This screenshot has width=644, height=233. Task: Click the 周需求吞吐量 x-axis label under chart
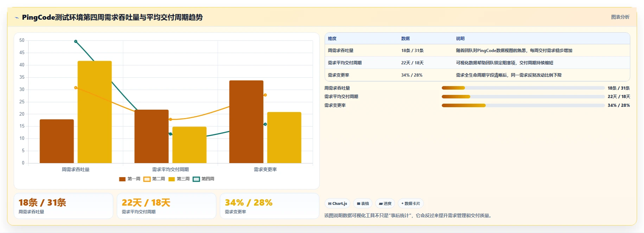click(x=76, y=169)
